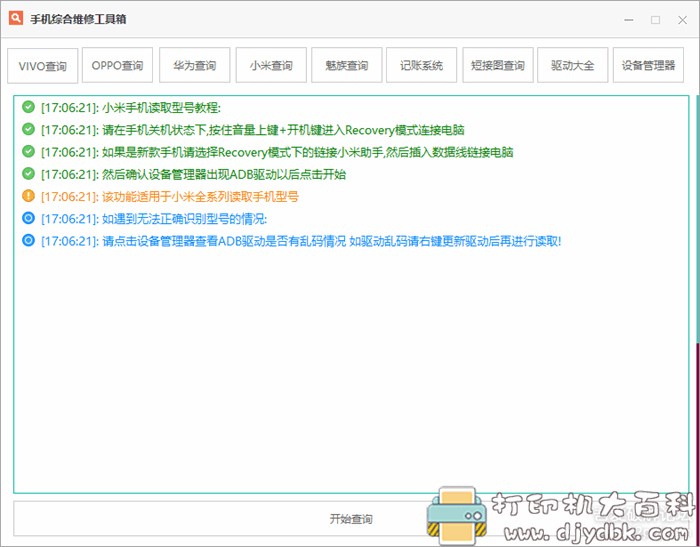Select log line 小米手机读取型号教程
The image size is (700, 547).
click(131, 108)
